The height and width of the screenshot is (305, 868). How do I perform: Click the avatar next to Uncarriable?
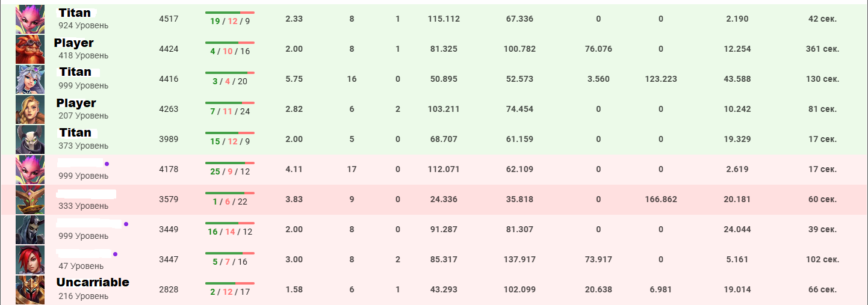(30, 290)
